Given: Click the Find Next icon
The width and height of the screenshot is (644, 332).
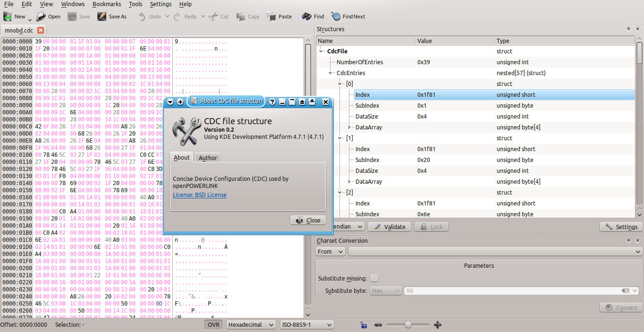Looking at the screenshot, I should tap(336, 17).
